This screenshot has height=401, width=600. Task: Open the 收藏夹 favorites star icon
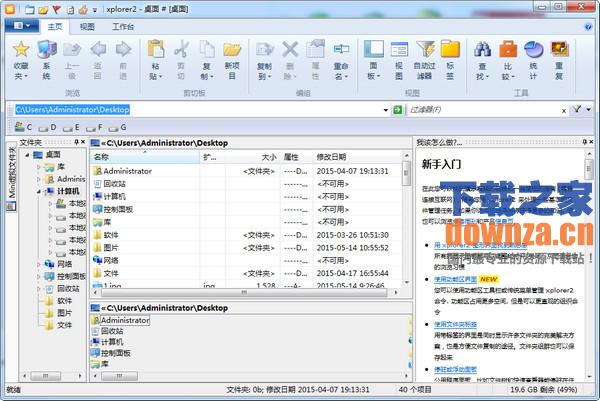pos(21,50)
